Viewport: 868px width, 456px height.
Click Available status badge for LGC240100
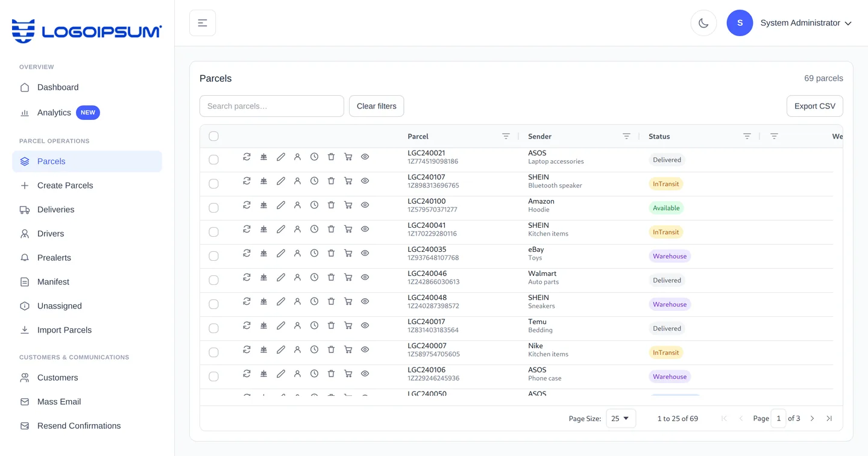click(x=666, y=208)
